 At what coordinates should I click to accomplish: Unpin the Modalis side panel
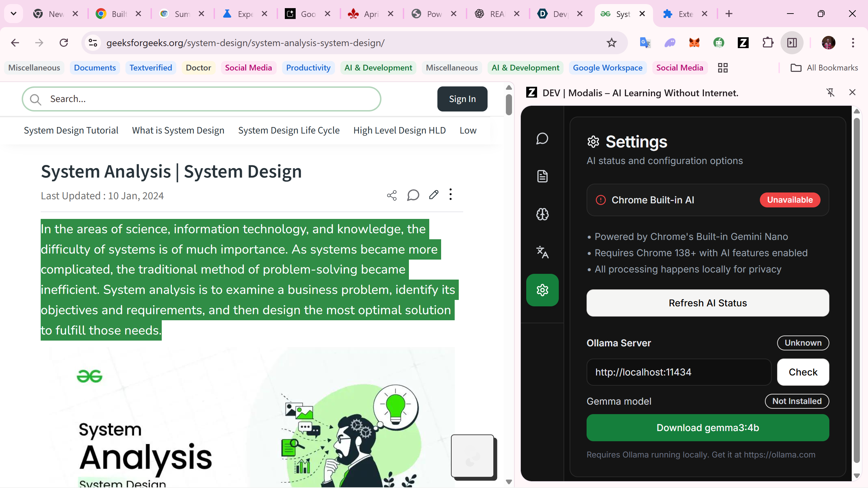click(830, 93)
